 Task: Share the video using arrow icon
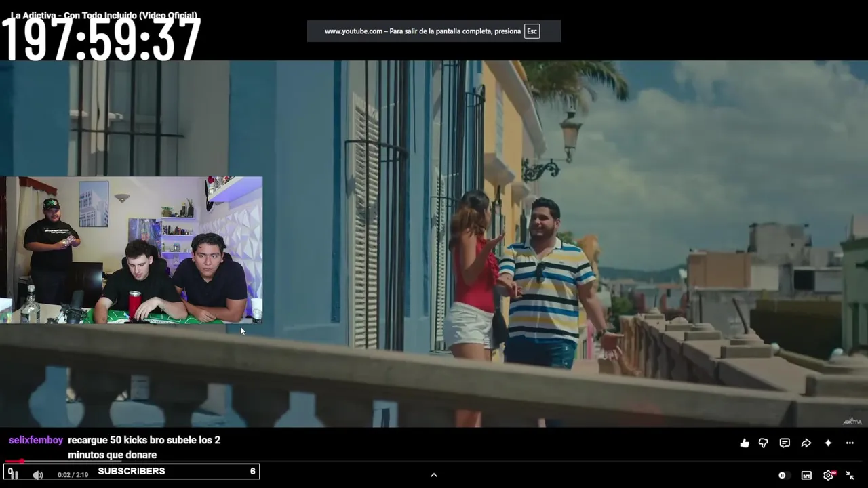[x=806, y=443]
